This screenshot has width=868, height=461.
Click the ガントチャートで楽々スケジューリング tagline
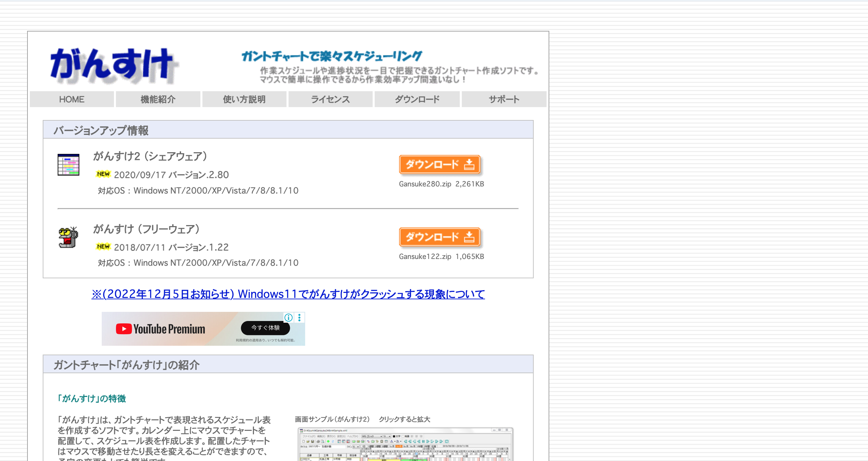point(332,56)
